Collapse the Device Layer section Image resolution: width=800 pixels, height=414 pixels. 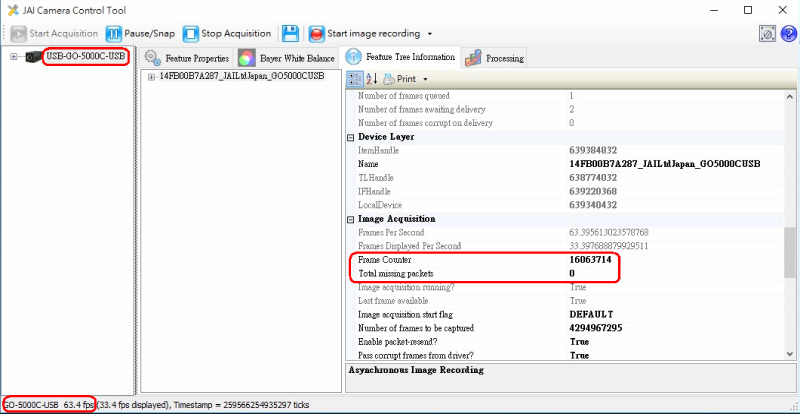coord(351,137)
